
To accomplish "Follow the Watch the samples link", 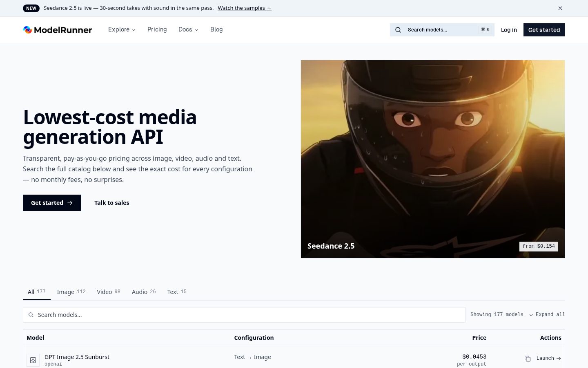I will coord(245,8).
